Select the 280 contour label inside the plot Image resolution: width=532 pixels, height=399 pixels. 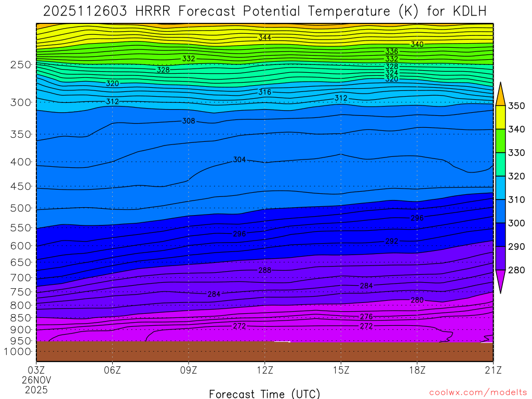point(417,300)
